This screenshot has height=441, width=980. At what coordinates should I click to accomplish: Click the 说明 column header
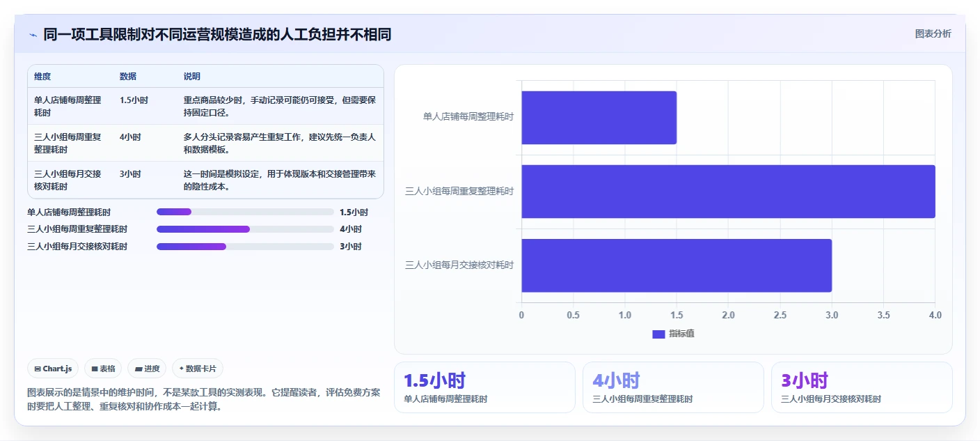[192, 77]
